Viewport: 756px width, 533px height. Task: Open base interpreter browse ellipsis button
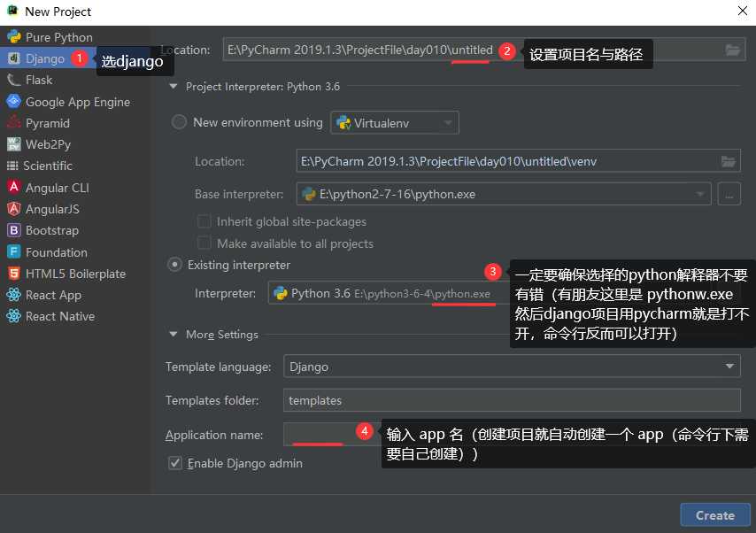click(x=729, y=194)
